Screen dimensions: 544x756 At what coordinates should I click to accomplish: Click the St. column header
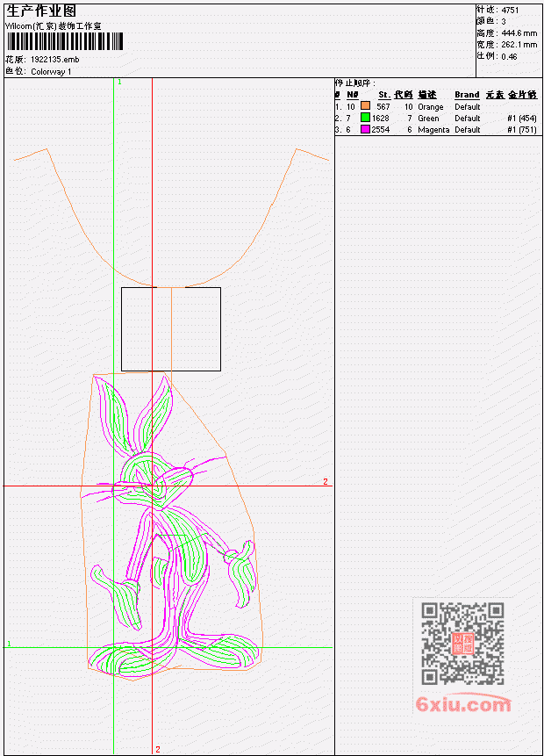point(384,95)
